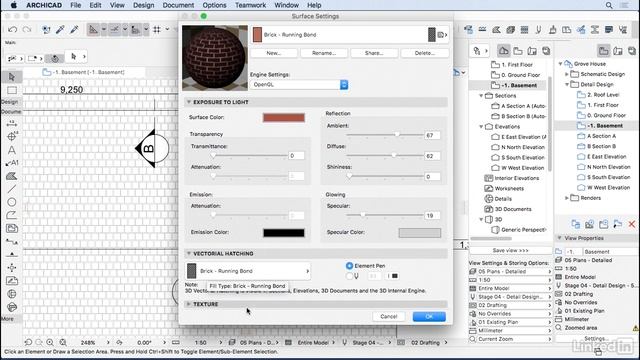The width and height of the screenshot is (640, 360).
Task: Open the Project Map navigator icon
Action: click(x=504, y=51)
